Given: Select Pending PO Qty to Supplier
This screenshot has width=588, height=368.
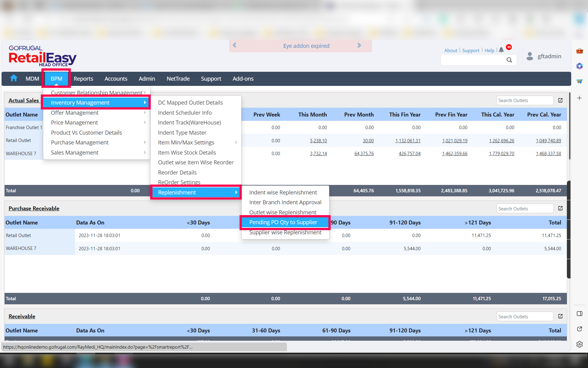Looking at the screenshot, I should (283, 222).
